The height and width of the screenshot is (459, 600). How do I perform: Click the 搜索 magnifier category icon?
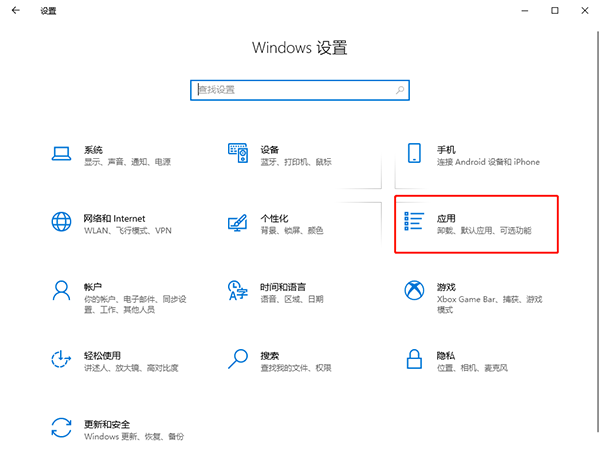coord(238,359)
